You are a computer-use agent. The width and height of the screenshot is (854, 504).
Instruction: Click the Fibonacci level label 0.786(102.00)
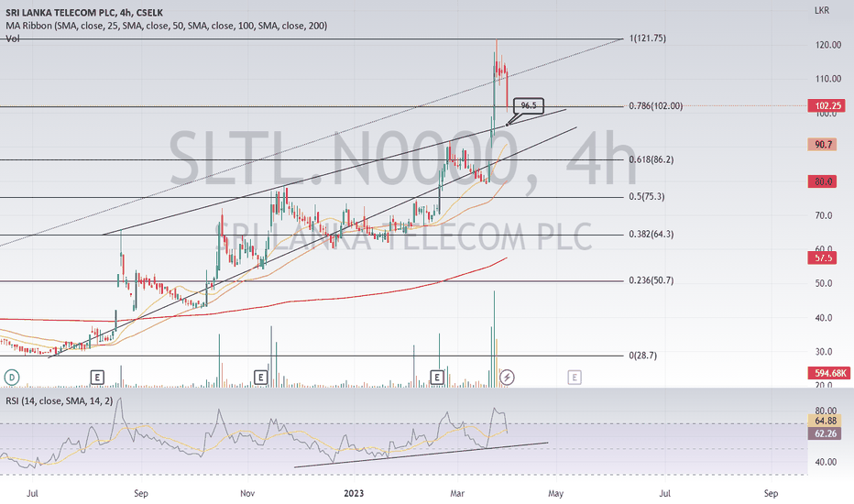[x=656, y=105]
